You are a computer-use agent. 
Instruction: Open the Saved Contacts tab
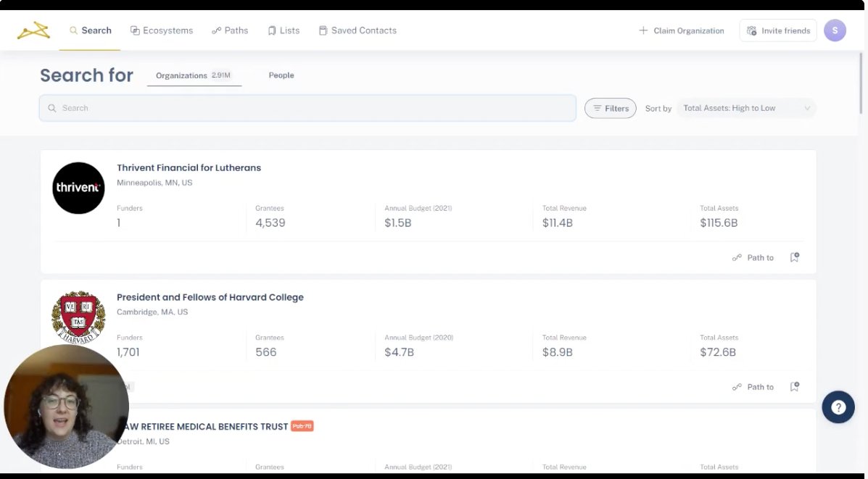(x=357, y=30)
